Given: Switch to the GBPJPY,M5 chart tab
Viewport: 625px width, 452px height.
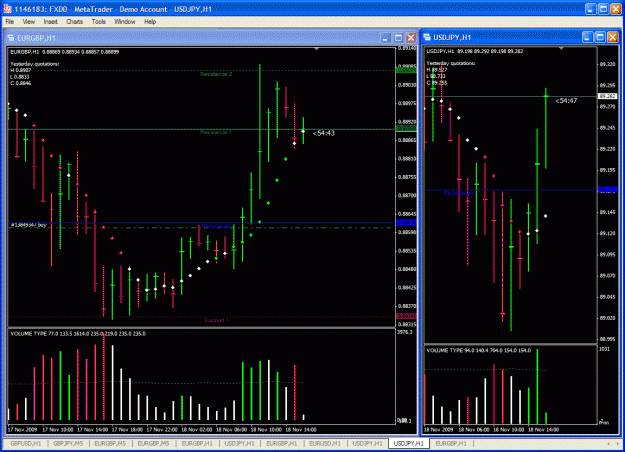Looking at the screenshot, I should coord(68,443).
